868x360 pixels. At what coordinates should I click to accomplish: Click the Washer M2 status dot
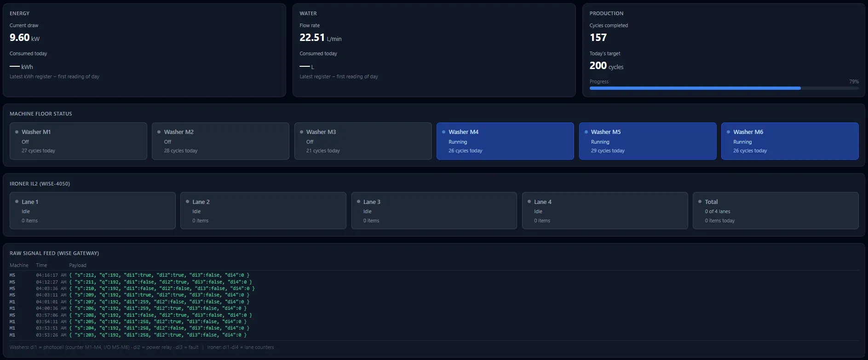pyautogui.click(x=159, y=132)
